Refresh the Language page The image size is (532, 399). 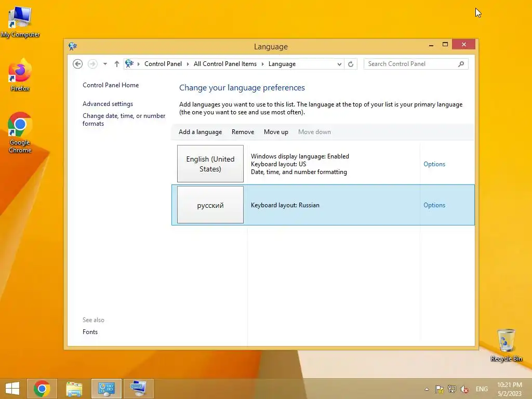(x=351, y=64)
